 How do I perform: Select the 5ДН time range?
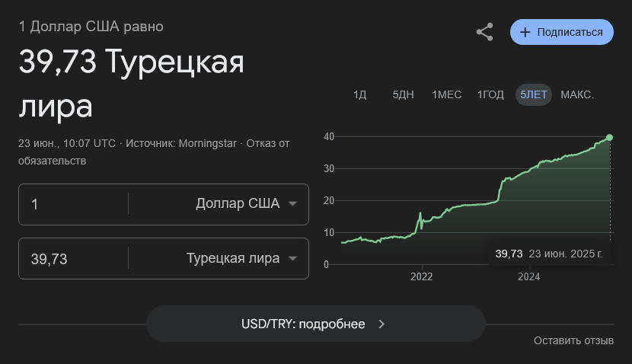coord(403,94)
